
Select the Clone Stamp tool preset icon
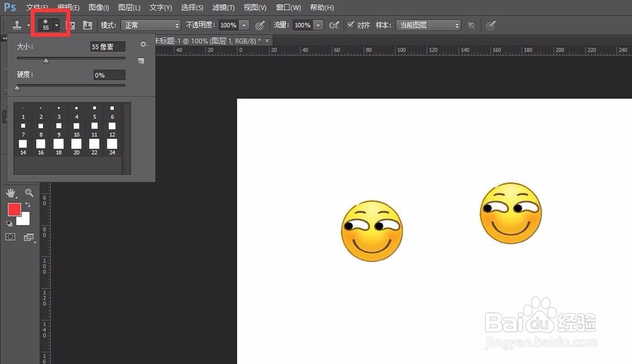(x=17, y=25)
